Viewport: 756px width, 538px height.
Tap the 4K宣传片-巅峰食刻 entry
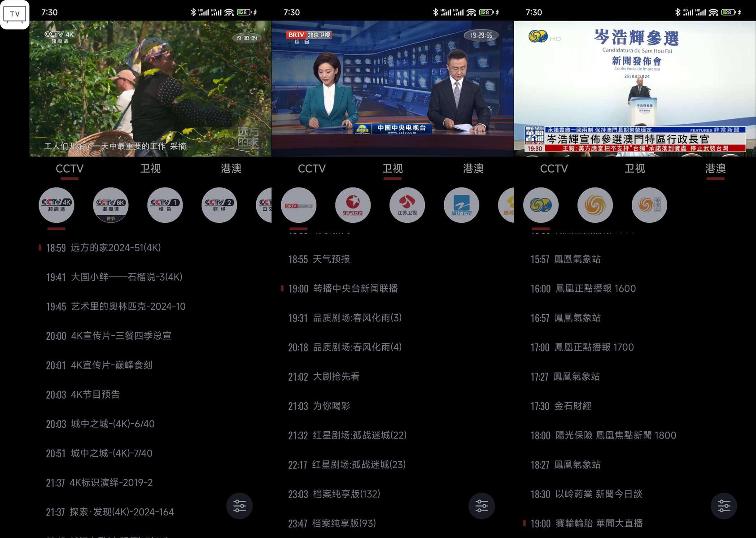point(99,365)
